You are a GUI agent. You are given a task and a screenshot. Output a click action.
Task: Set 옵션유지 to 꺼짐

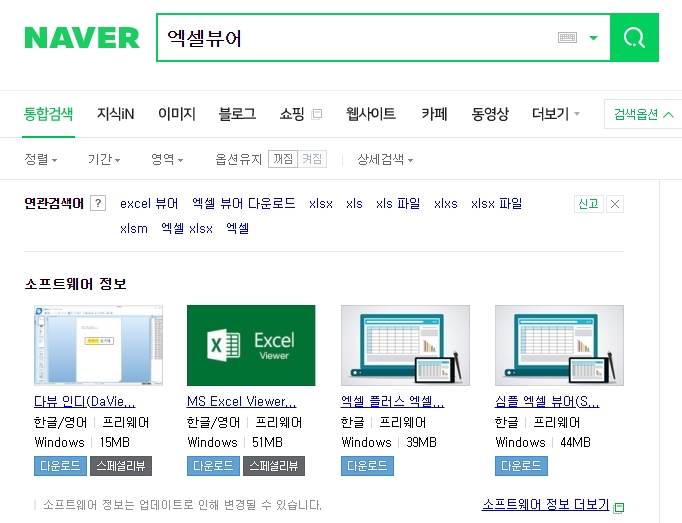tap(283, 159)
